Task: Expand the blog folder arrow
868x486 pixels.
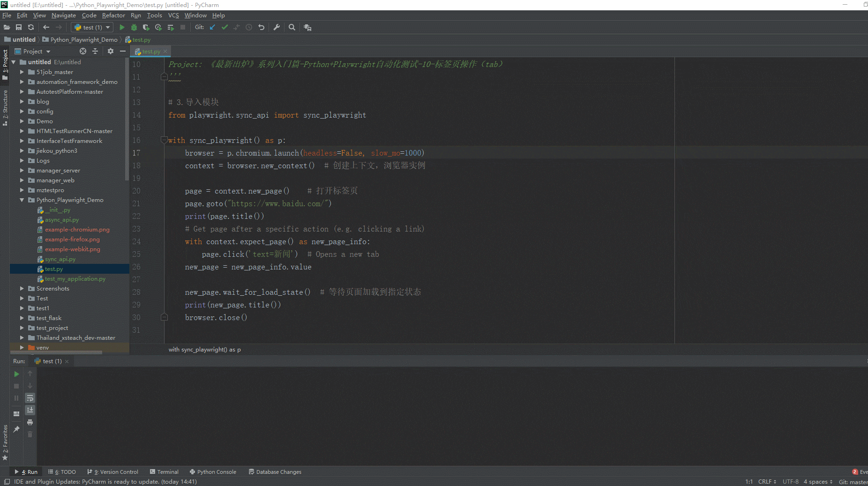Action: [x=22, y=101]
